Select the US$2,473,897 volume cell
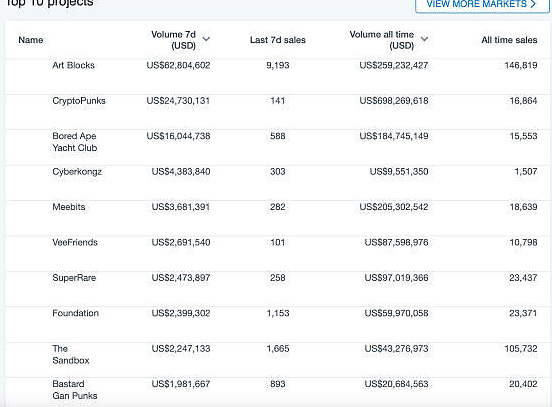Viewport: 552px width, 407px height. pos(181,278)
